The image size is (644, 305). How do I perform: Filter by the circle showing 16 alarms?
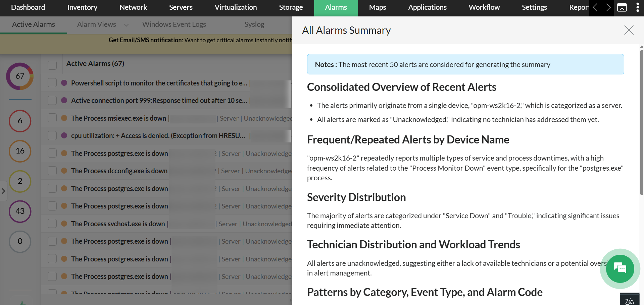click(x=20, y=151)
